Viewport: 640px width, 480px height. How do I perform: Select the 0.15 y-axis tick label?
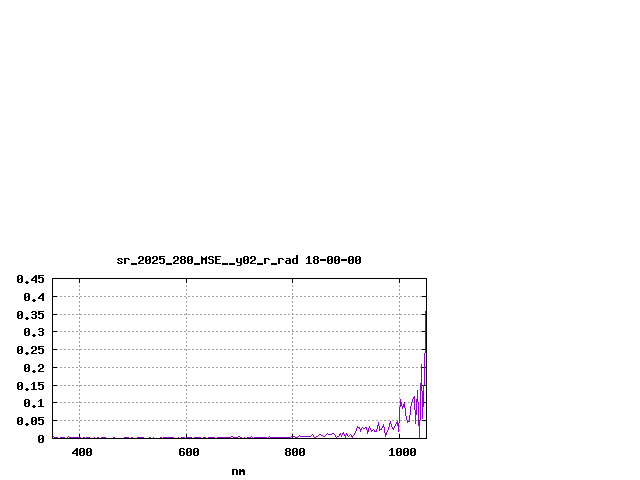pyautogui.click(x=30, y=386)
